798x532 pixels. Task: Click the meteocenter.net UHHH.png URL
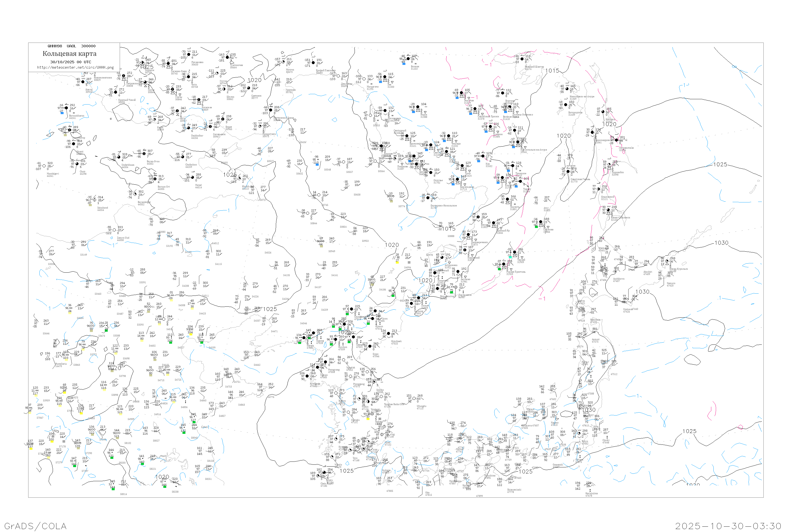(x=75, y=68)
